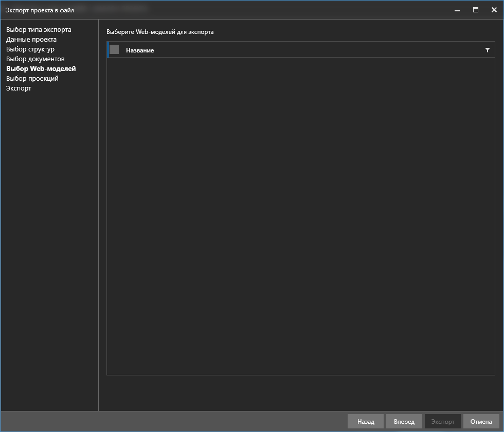Select the Выбор структур step
The width and height of the screenshot is (504, 432).
30,49
